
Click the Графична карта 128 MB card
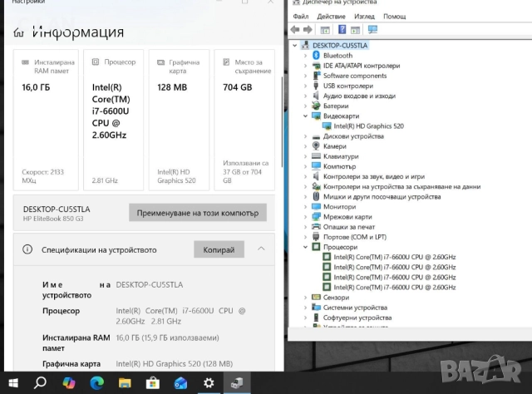(179, 120)
